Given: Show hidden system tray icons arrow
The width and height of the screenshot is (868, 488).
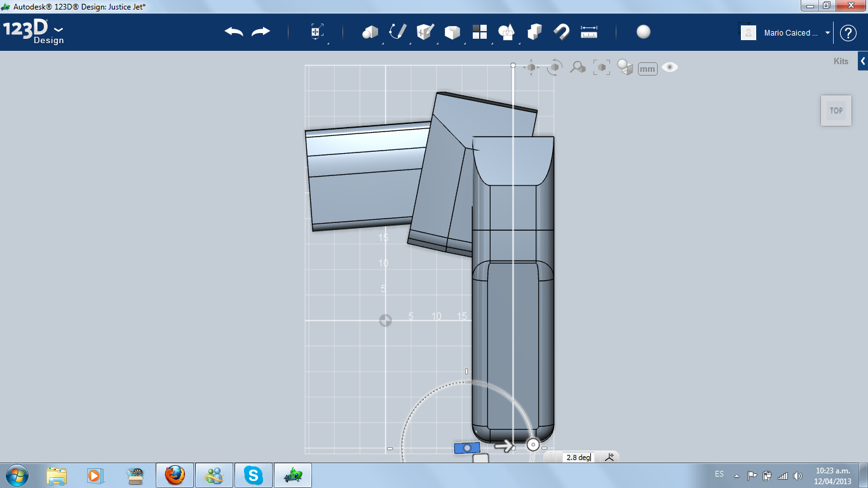Looking at the screenshot, I should [x=736, y=476].
